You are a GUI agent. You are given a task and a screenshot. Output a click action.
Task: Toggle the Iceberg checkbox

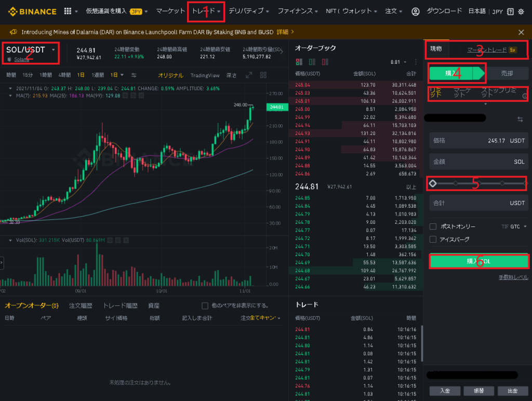[433, 239]
